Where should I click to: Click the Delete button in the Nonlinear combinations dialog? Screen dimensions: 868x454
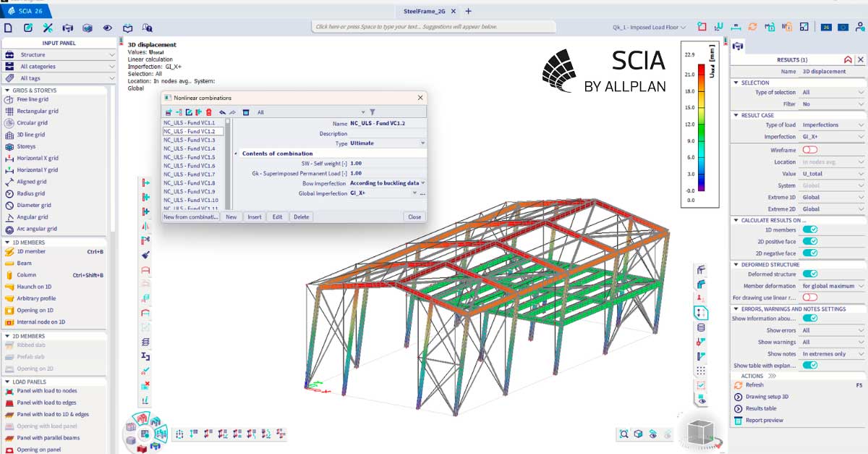tap(301, 217)
